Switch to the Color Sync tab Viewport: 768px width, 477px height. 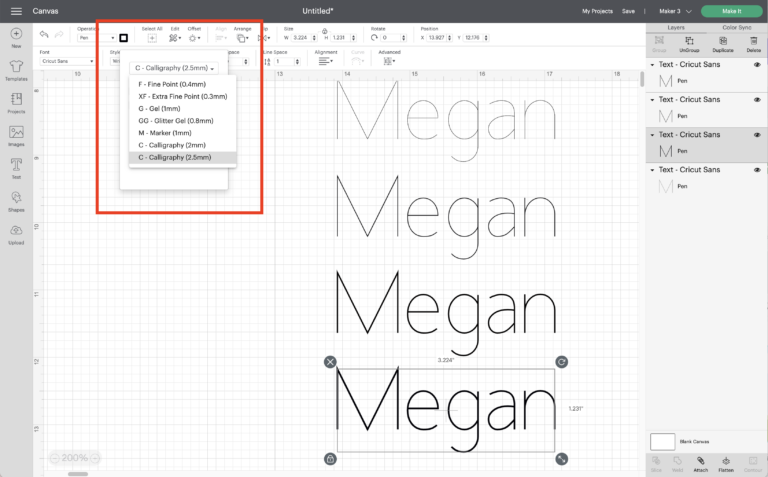736,27
